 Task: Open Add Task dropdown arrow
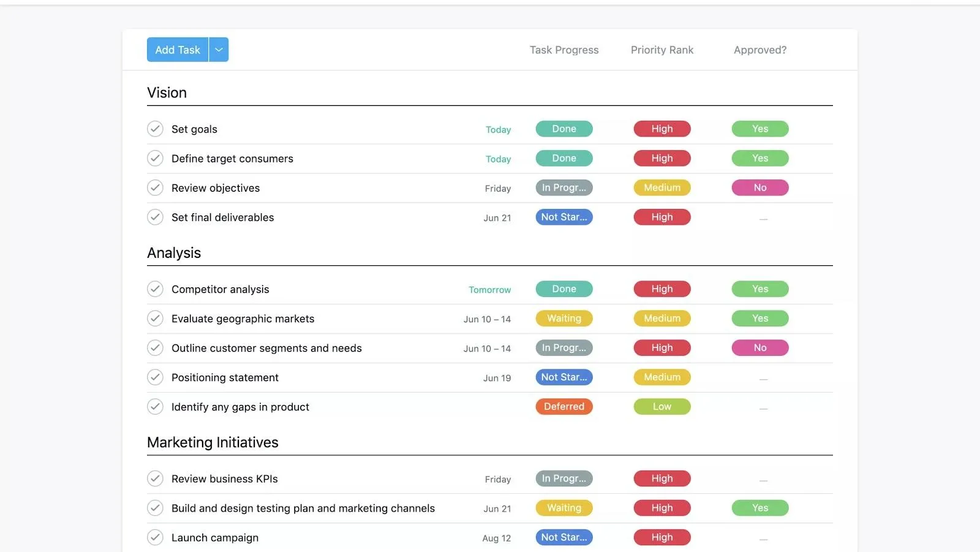click(x=219, y=50)
